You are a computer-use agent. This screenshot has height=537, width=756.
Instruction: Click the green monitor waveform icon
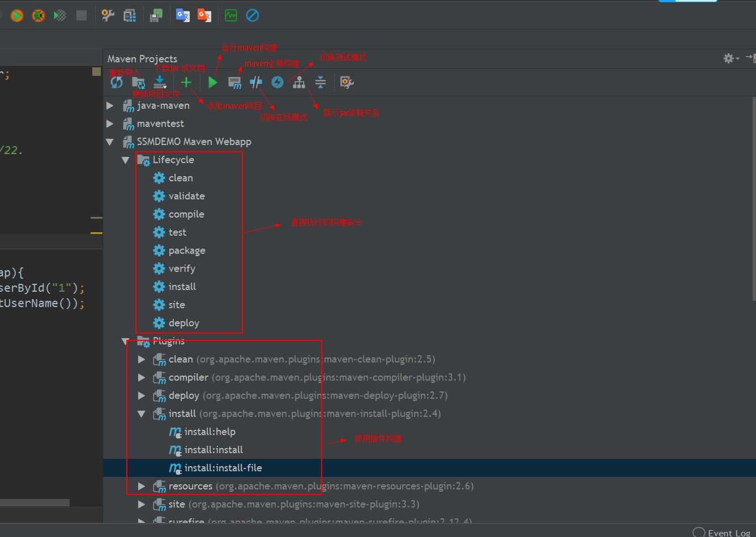pos(230,16)
